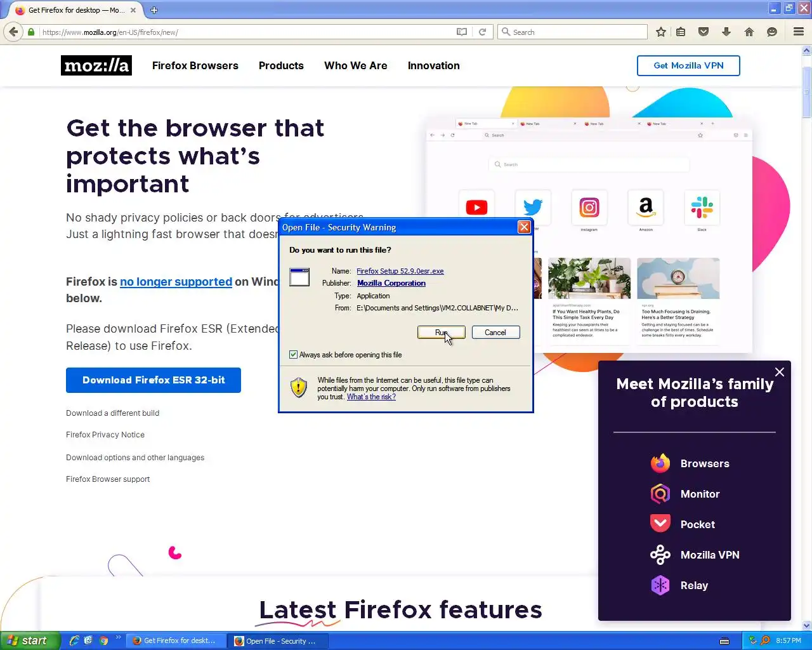
Task: Switch to Open File - Security taskbar button
Action: pyautogui.click(x=279, y=641)
